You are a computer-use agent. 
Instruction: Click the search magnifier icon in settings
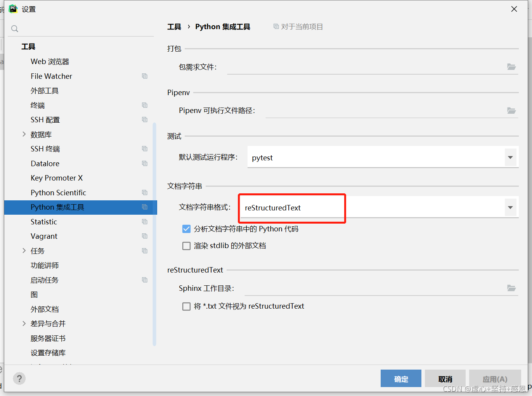pos(15,29)
